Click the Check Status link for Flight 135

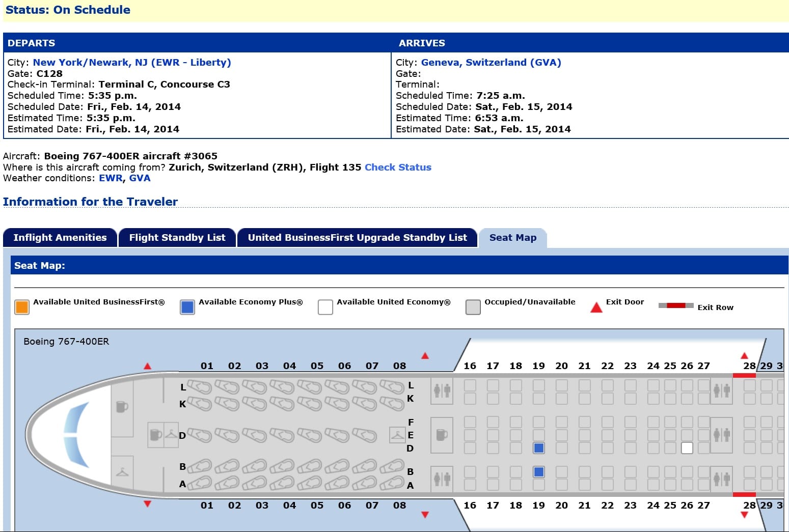397,167
